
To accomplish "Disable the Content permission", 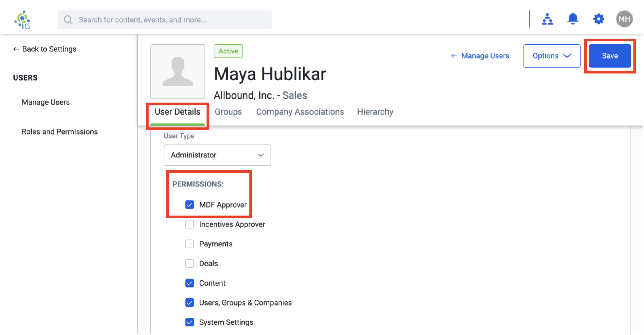I will pos(190,283).
